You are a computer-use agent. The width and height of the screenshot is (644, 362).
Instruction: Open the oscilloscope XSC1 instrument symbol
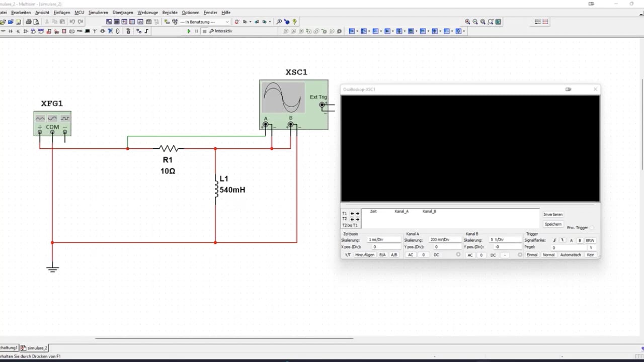pos(294,105)
